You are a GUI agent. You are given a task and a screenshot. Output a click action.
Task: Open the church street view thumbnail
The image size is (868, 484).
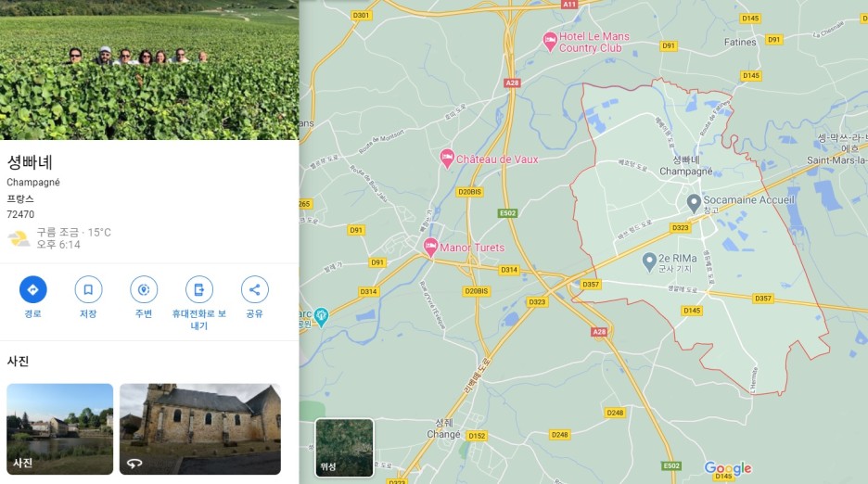pos(199,429)
